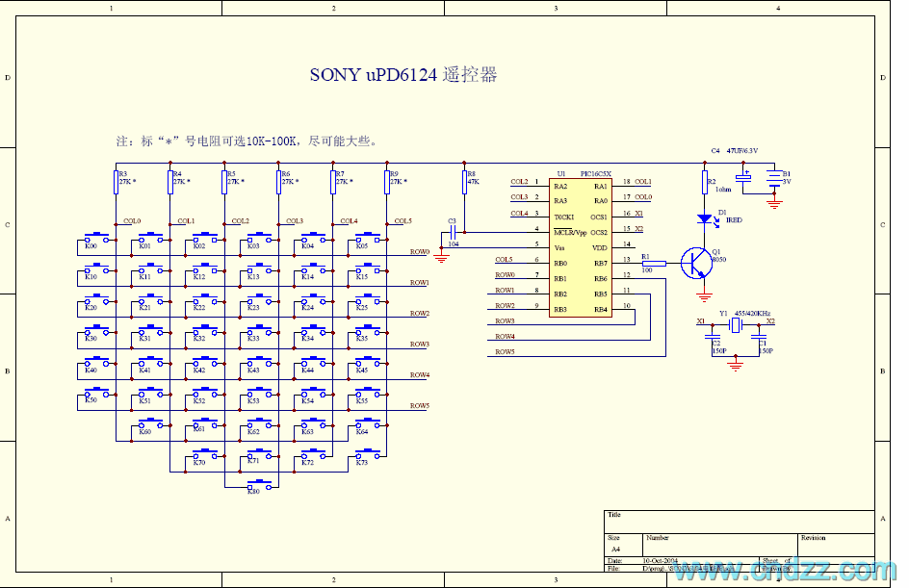Click the ground symbol under battery B1
This screenshot has height=588, width=909.
click(774, 204)
